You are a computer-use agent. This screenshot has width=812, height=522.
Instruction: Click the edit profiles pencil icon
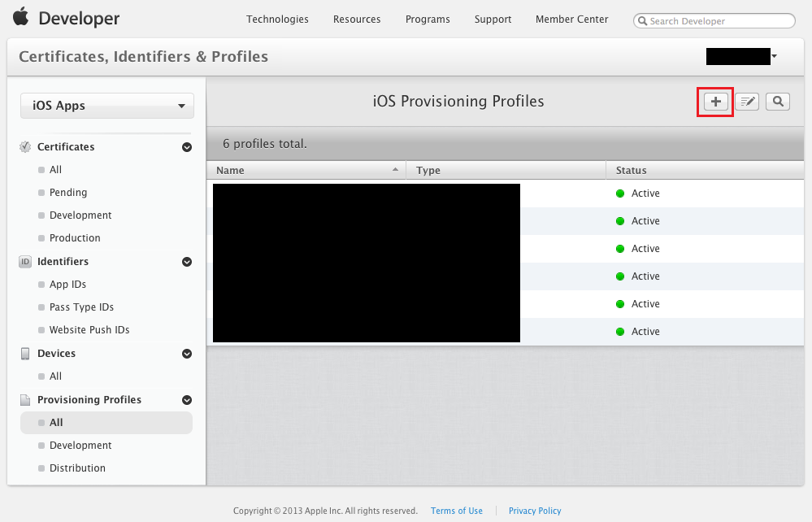coord(747,102)
